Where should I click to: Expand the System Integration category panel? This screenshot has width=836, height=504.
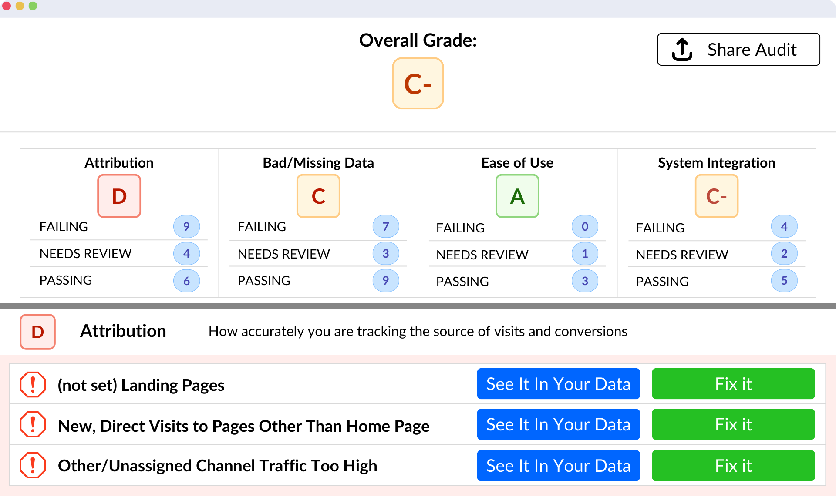pos(717,163)
